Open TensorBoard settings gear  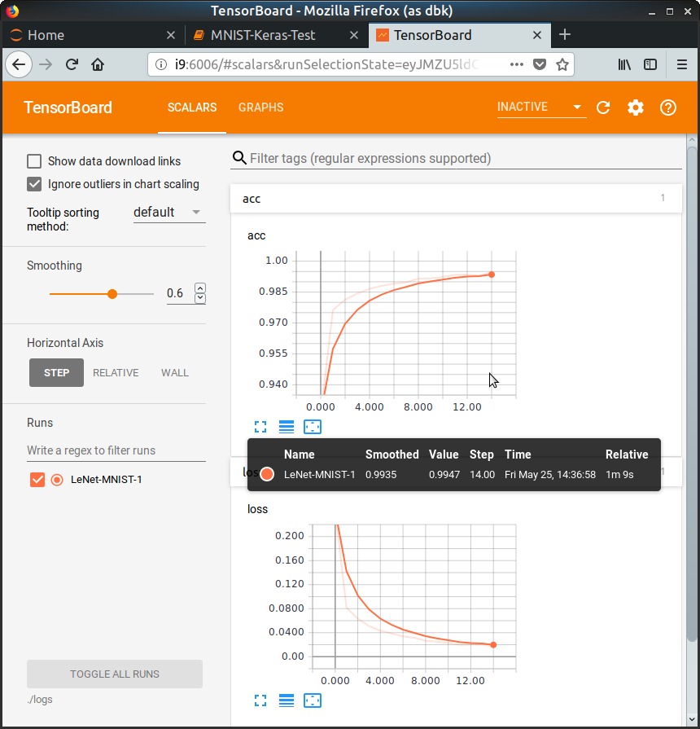tap(636, 108)
